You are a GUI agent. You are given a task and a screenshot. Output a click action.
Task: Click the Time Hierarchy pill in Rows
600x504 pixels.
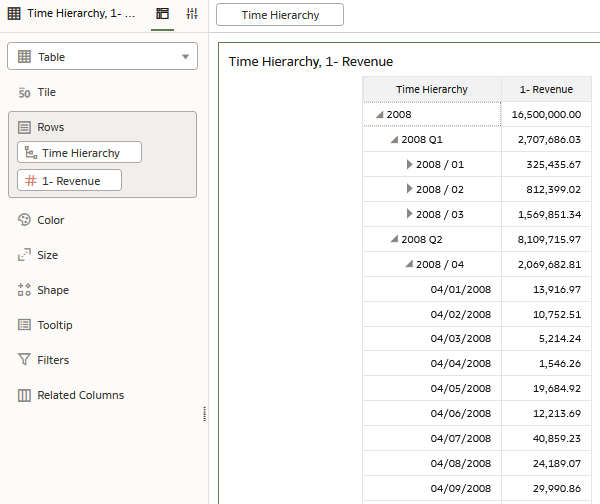click(80, 153)
